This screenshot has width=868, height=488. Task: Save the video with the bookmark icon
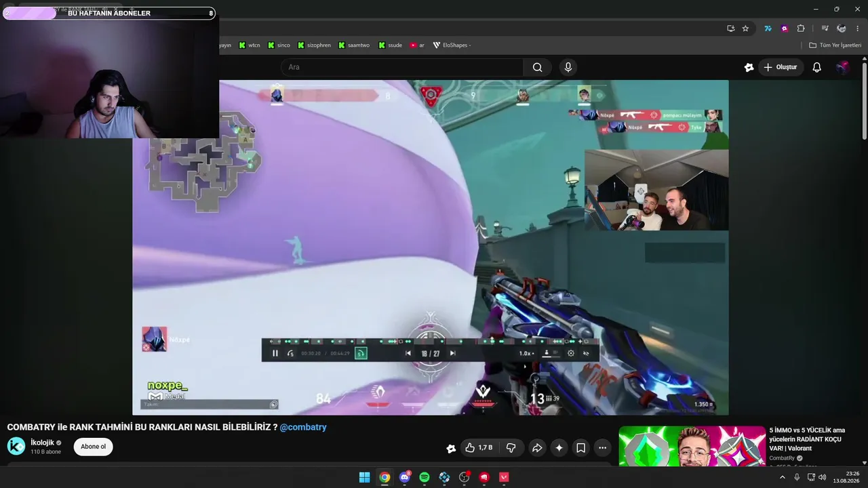click(x=580, y=447)
